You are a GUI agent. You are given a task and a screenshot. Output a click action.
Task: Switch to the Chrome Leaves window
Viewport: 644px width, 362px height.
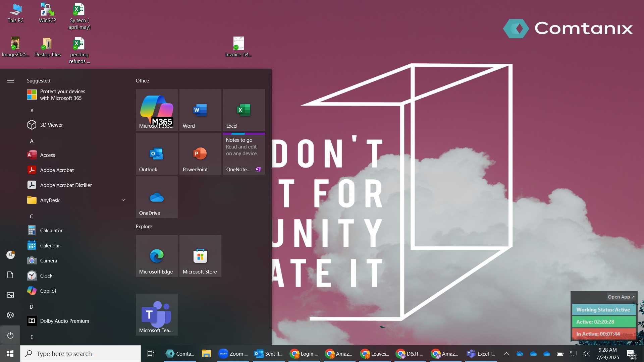coord(375,354)
